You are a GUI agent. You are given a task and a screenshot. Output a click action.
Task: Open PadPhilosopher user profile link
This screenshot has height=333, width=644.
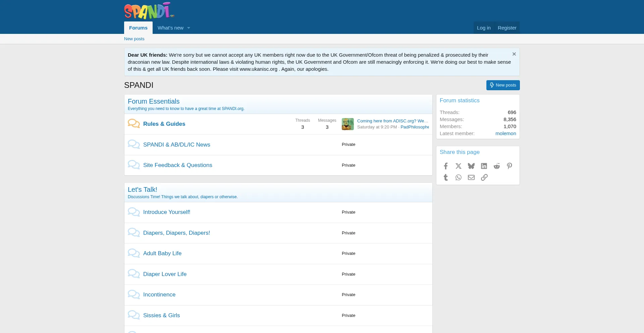click(415, 127)
